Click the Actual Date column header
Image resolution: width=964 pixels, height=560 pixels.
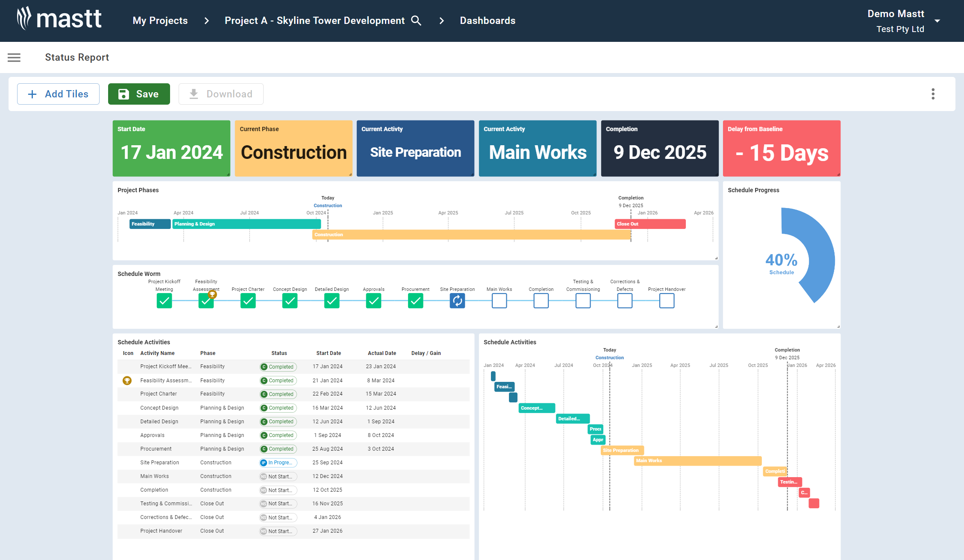click(382, 353)
